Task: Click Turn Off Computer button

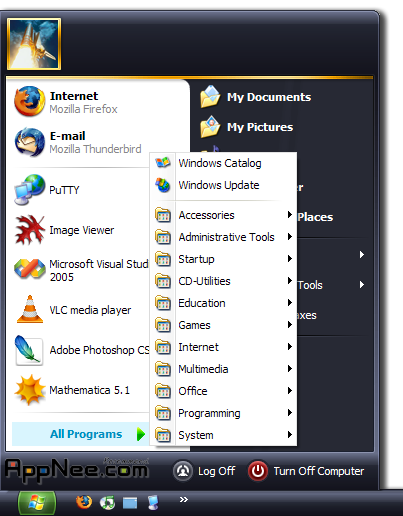Action: coord(306,471)
